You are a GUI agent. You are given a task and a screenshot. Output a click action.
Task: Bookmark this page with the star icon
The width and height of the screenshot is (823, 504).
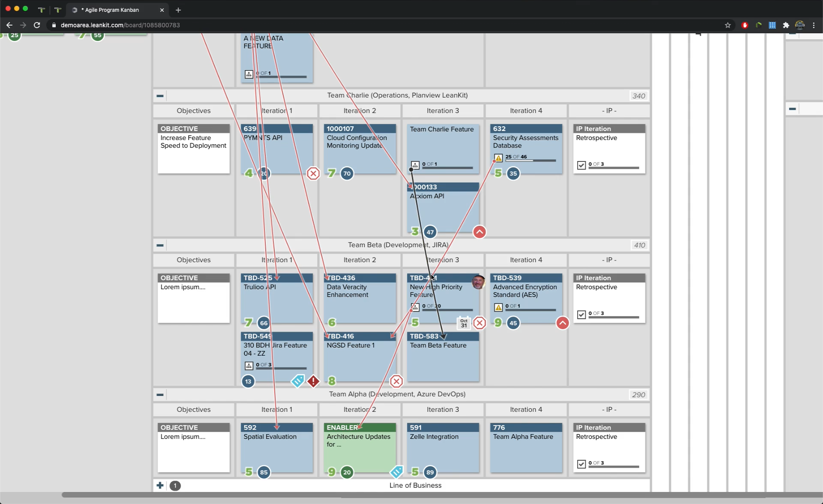(728, 25)
